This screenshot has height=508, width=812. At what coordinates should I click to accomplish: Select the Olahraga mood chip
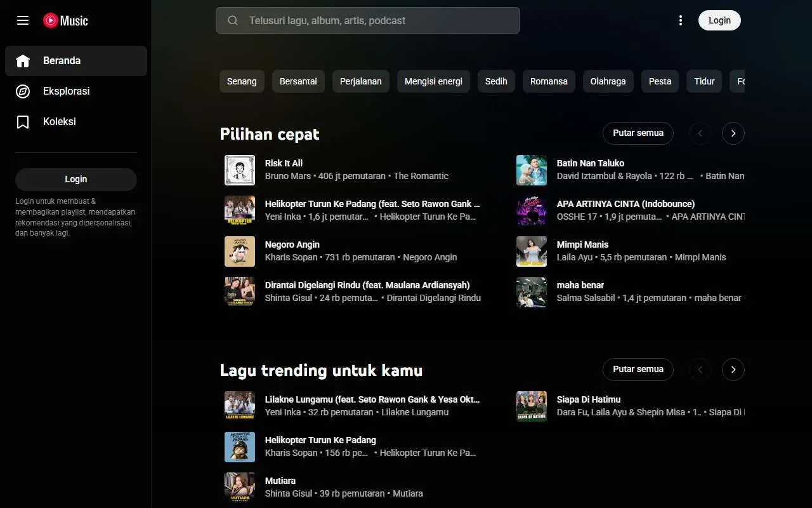(608, 81)
